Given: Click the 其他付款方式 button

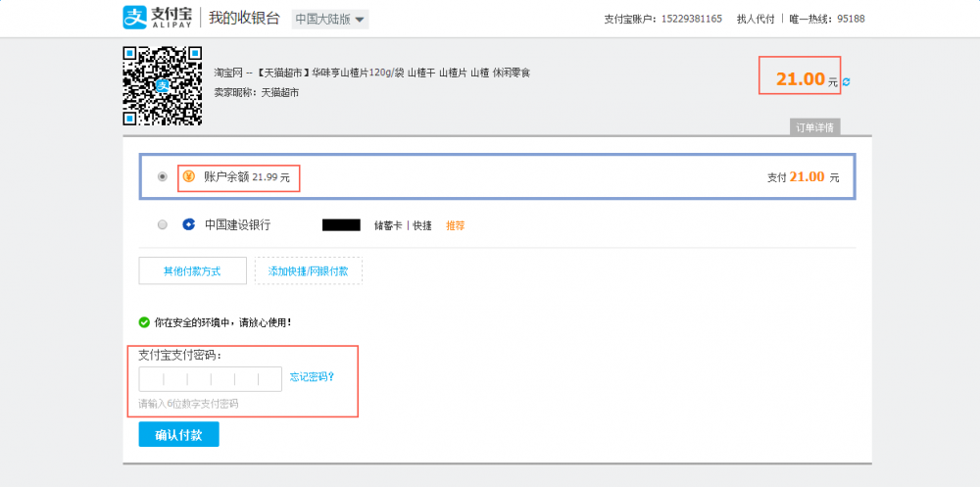Looking at the screenshot, I should point(192,270).
